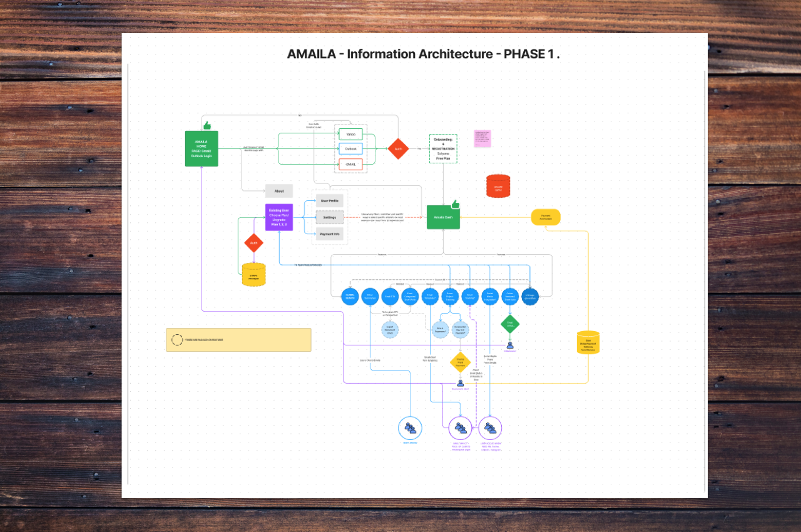Image resolution: width=801 pixels, height=532 pixels.
Task: Click the 'To begin CTA or Categorized' label
Action: tap(390, 313)
